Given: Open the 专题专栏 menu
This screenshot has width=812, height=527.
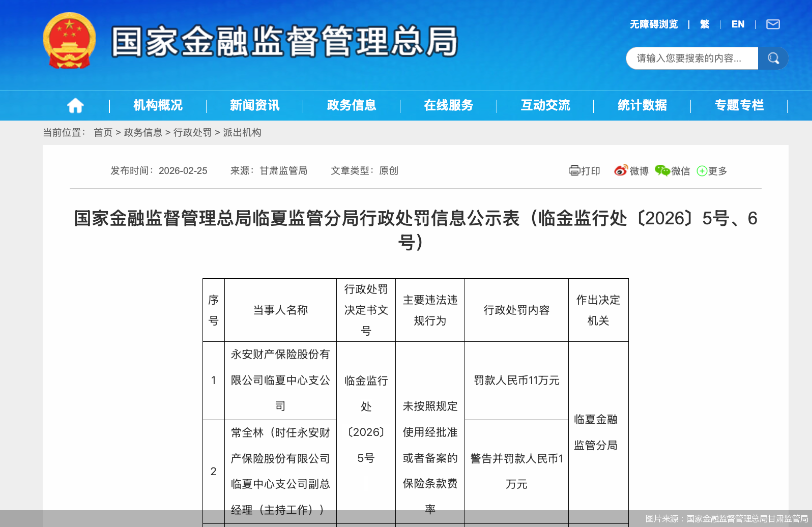Looking at the screenshot, I should (739, 105).
